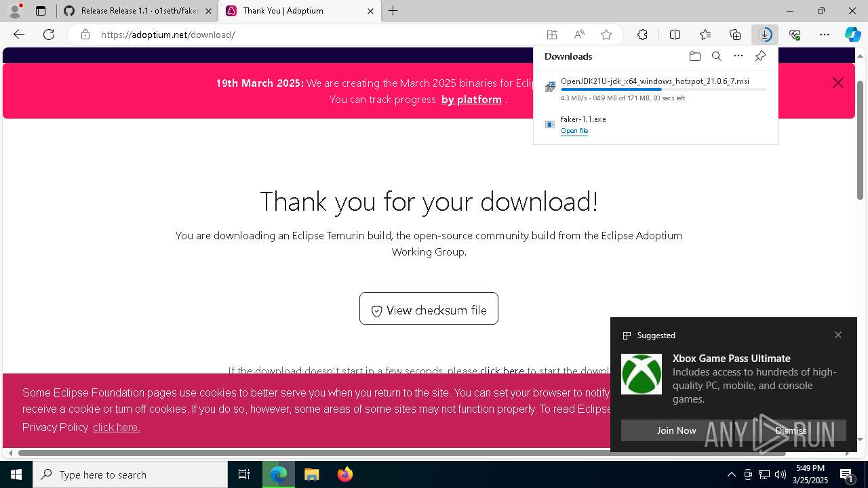Open the app available install icon
This screenshot has width=868, height=488.
pyautogui.click(x=552, y=35)
